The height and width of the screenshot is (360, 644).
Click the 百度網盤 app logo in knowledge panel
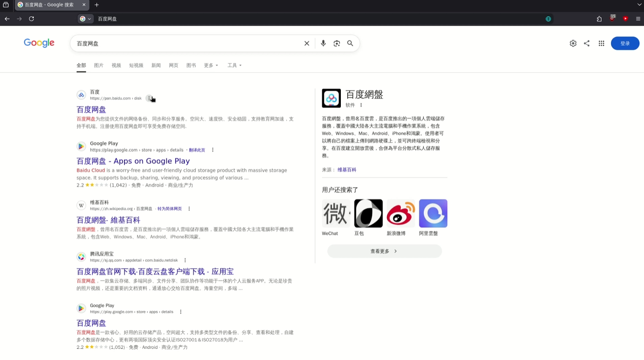(x=331, y=98)
